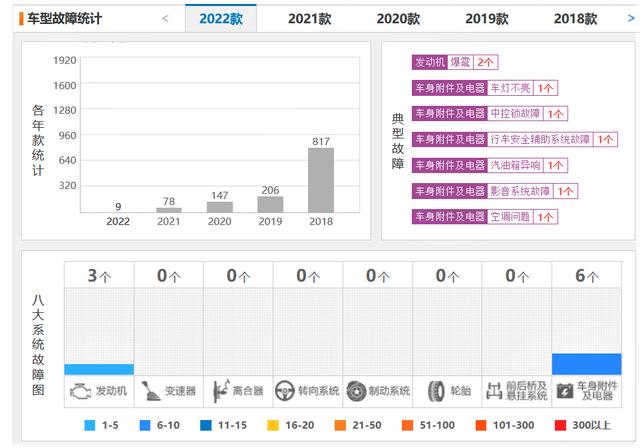
Task: Open the 车灯不亮 fault tag
Action: (484, 88)
